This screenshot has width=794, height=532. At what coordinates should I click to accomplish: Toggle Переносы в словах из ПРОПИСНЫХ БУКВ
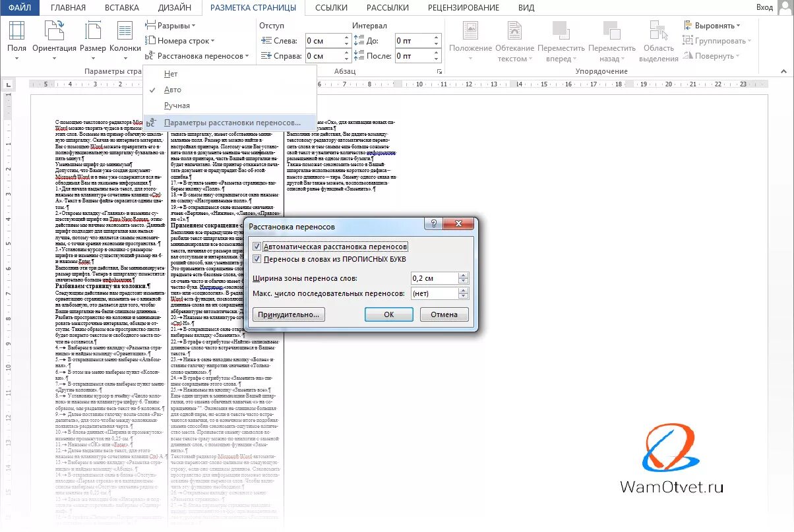(x=257, y=258)
